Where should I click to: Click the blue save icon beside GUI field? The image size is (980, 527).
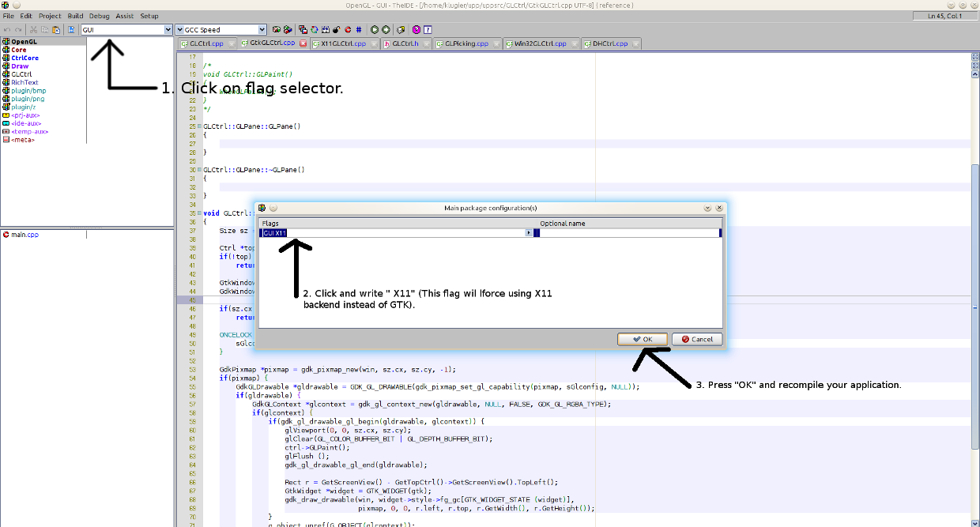point(72,30)
